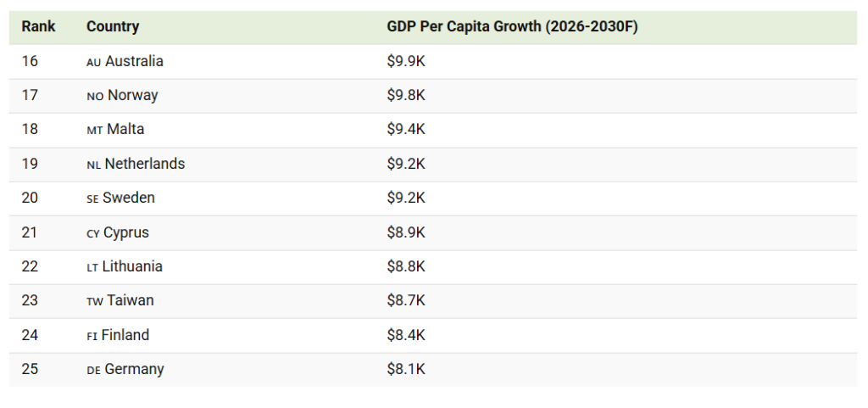Viewport: 868px width, 408px height.
Task: Click the FI flag code beside Finland
Action: click(92, 336)
